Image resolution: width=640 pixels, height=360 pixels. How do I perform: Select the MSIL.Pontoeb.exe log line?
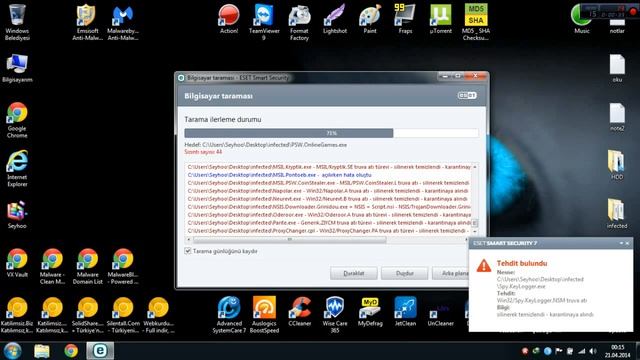[279, 175]
